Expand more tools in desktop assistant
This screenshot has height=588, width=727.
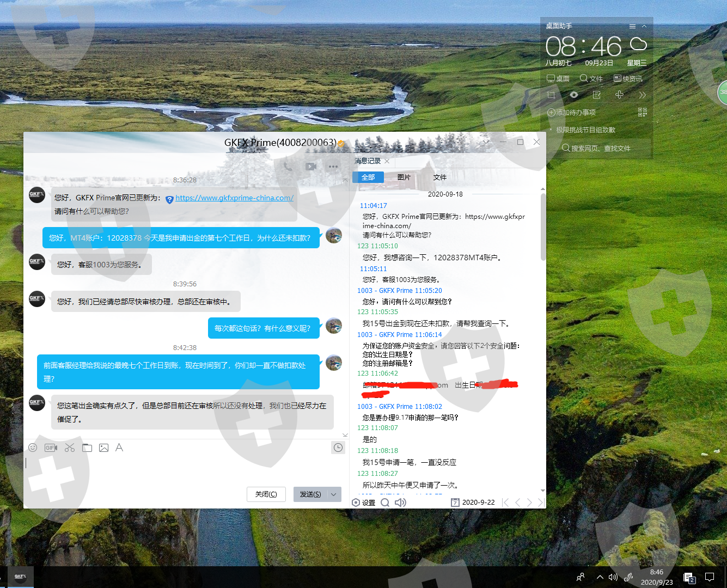point(643,95)
